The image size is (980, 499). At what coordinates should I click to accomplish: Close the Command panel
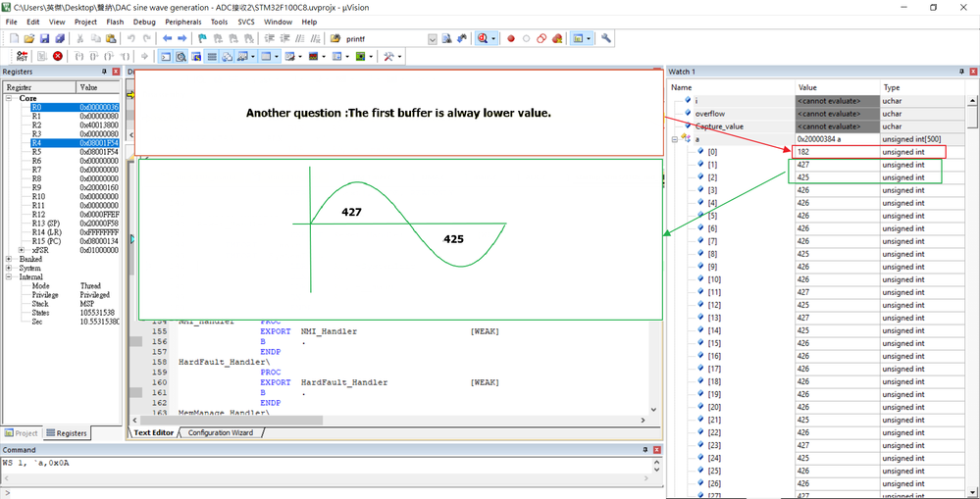tap(657, 450)
